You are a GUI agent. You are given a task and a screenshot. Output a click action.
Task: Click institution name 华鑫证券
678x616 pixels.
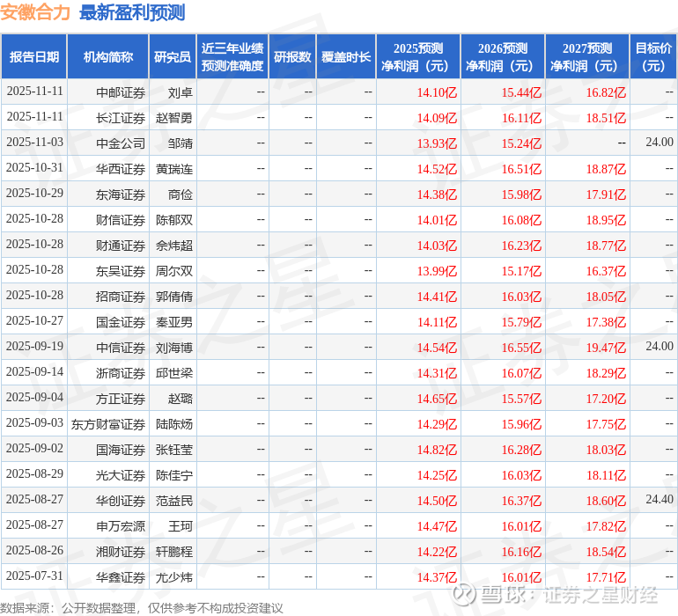coord(121,576)
